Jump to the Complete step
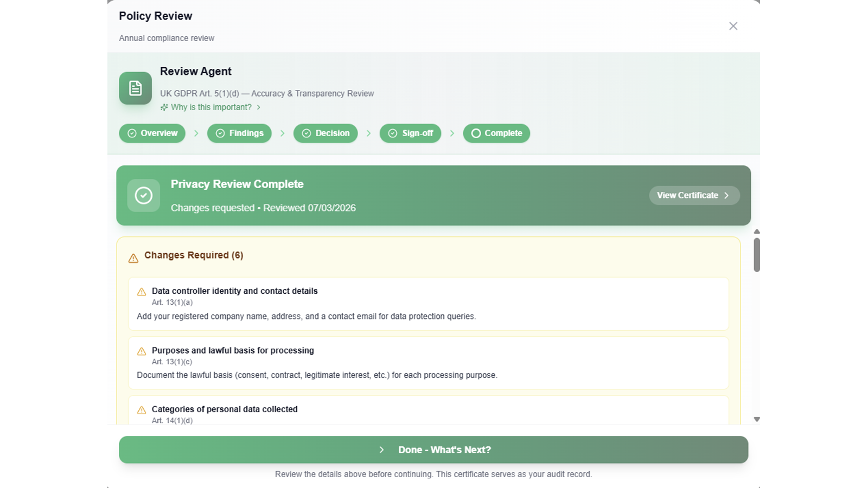This screenshot has width=868, height=488. pos(496,133)
